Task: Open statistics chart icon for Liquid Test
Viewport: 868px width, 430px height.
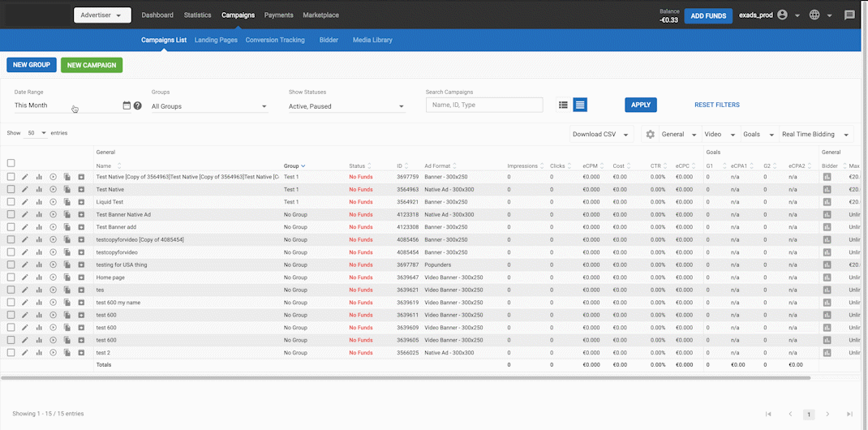Action: click(x=39, y=202)
